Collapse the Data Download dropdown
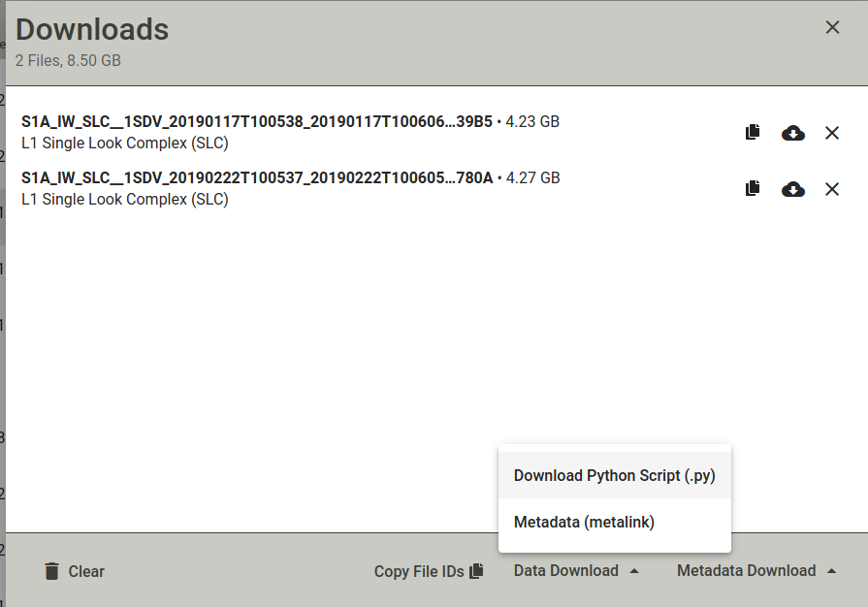 [x=576, y=571]
